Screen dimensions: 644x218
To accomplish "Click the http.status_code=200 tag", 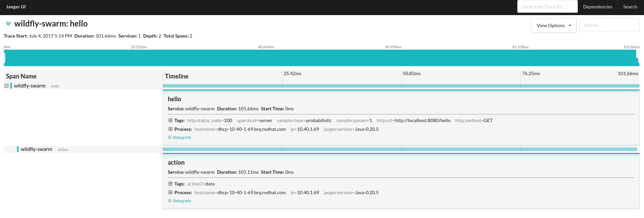I will pos(210,120).
